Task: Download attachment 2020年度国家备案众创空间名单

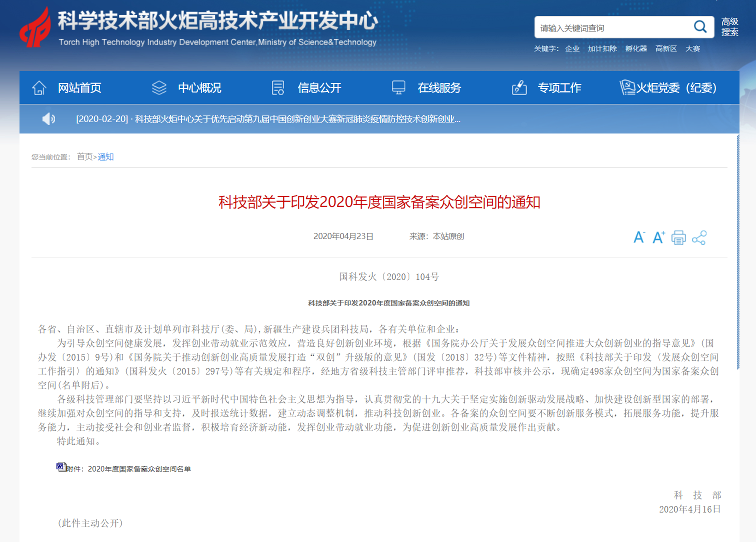Action: [x=139, y=469]
